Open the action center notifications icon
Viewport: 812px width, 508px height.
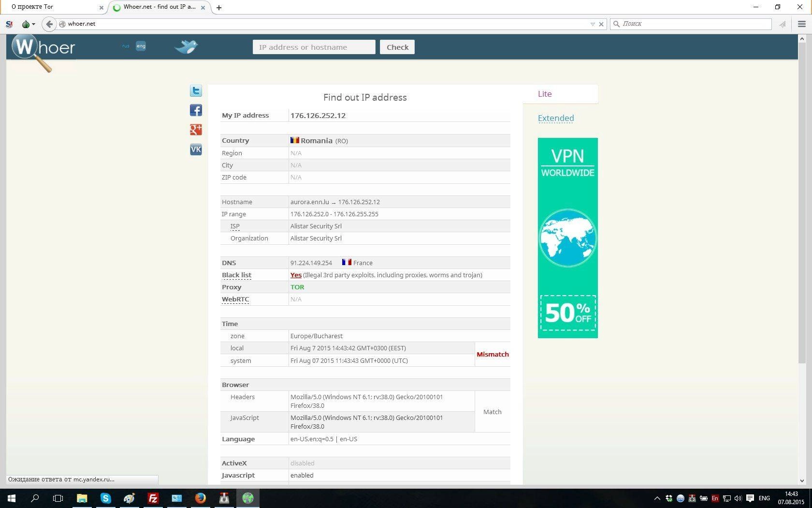point(750,498)
